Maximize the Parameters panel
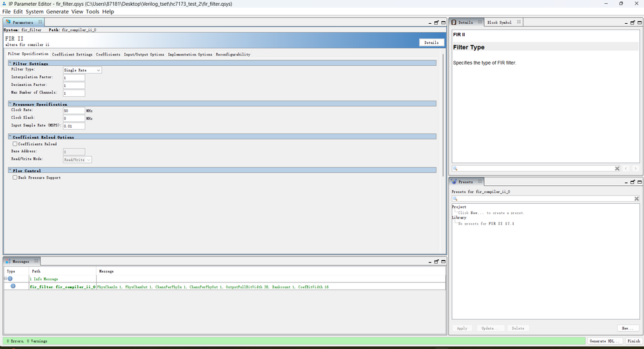Image resolution: width=644 pixels, height=349 pixels. 444,23
